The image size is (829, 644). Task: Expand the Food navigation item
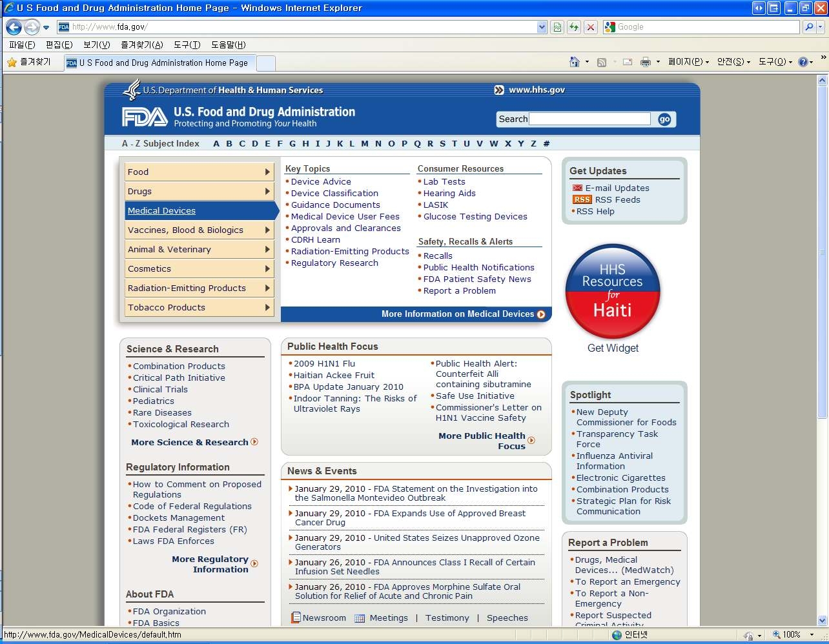click(199, 172)
